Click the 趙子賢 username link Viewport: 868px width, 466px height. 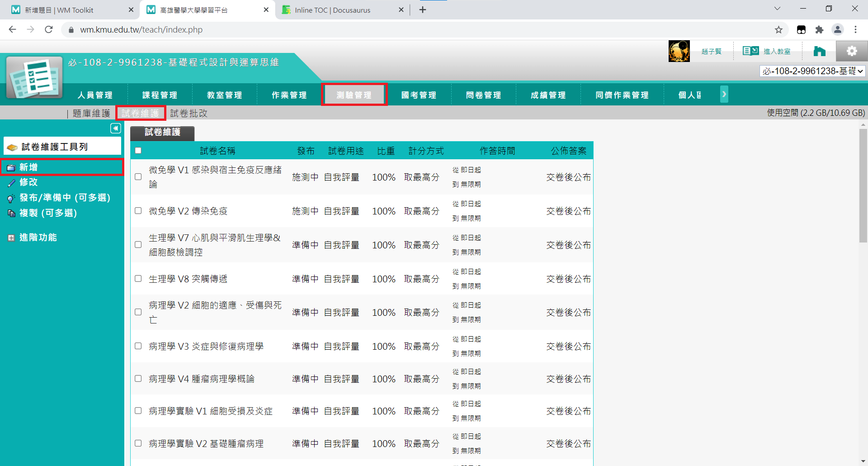(712, 51)
